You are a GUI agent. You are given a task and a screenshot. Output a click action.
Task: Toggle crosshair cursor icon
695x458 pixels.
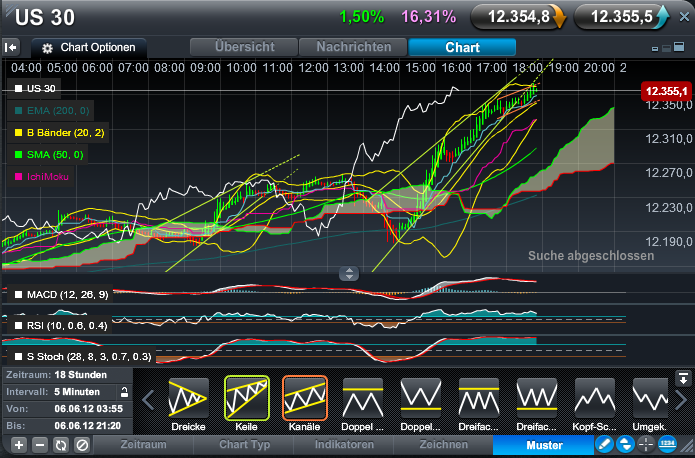point(646,444)
